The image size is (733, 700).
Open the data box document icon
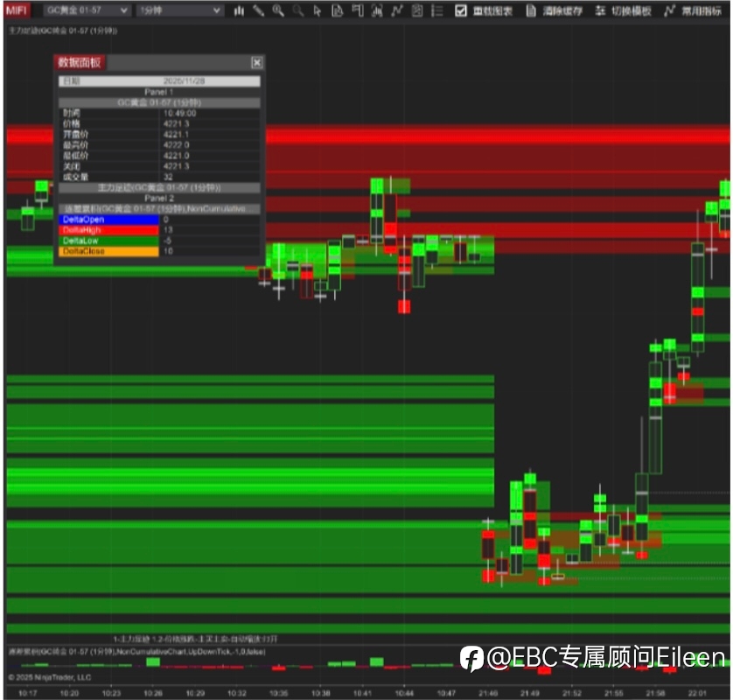point(337,10)
